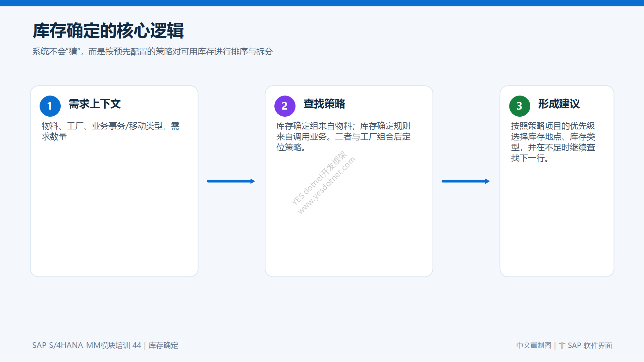Click the text 物料、工厂、业务事务/移动类型、需求数量
Image resolution: width=644 pixels, height=362 pixels.
(x=111, y=131)
